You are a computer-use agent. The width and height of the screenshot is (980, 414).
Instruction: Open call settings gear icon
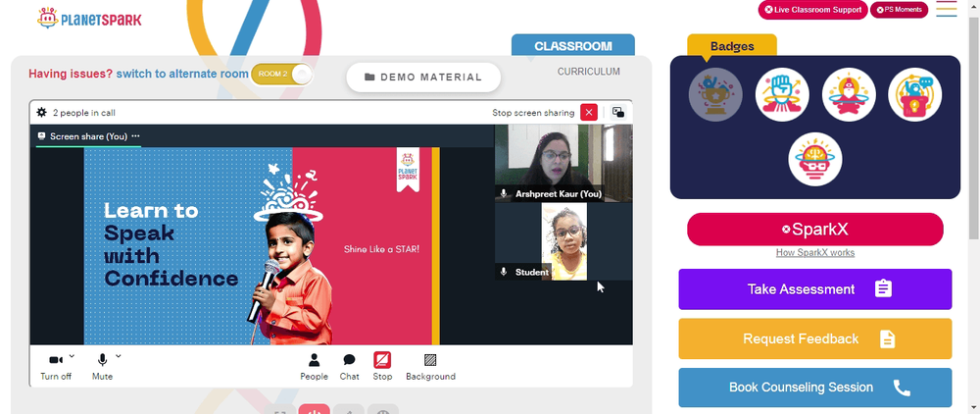click(x=42, y=113)
